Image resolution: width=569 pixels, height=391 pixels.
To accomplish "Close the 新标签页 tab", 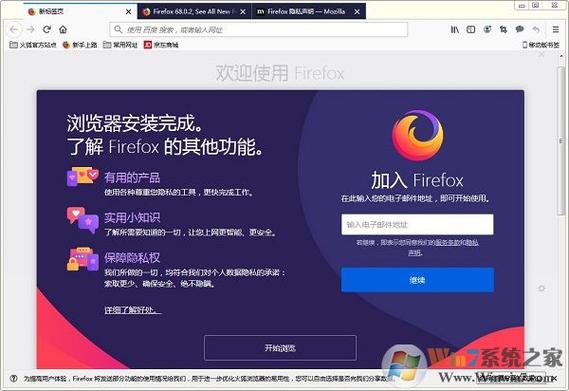I will [x=128, y=12].
